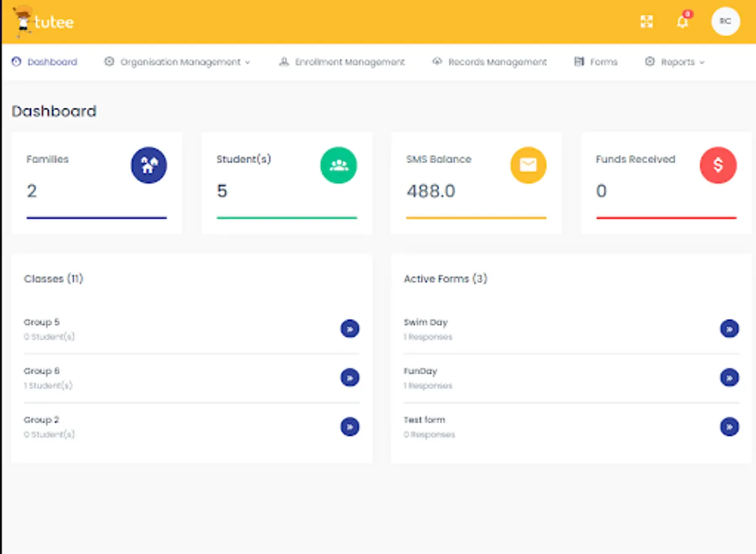Open Test form arrow button
Image resolution: width=756 pixels, height=554 pixels.
point(730,427)
